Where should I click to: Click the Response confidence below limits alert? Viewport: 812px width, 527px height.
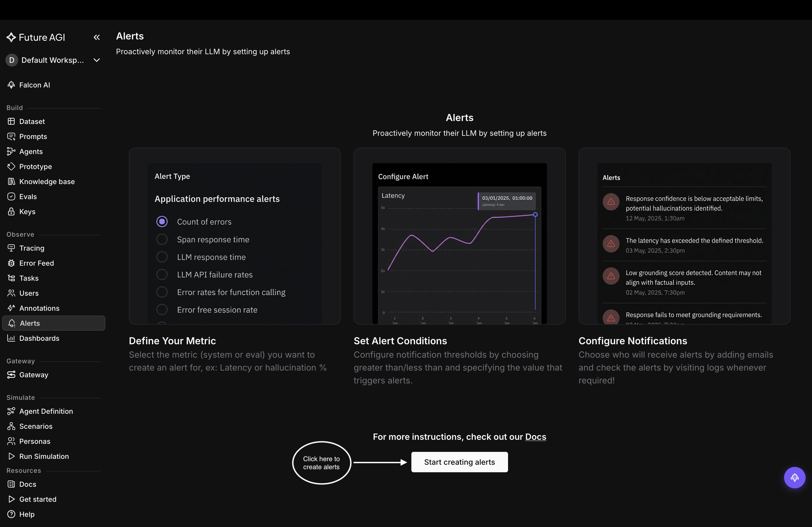click(x=684, y=208)
